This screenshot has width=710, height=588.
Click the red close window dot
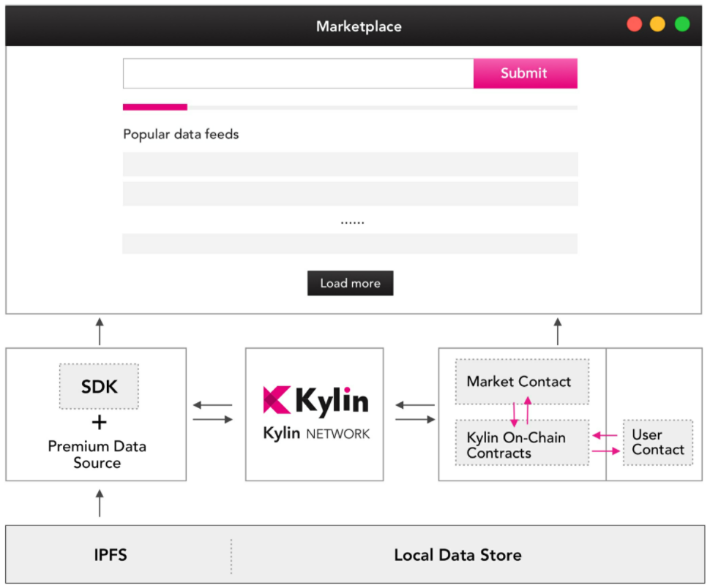point(635,24)
